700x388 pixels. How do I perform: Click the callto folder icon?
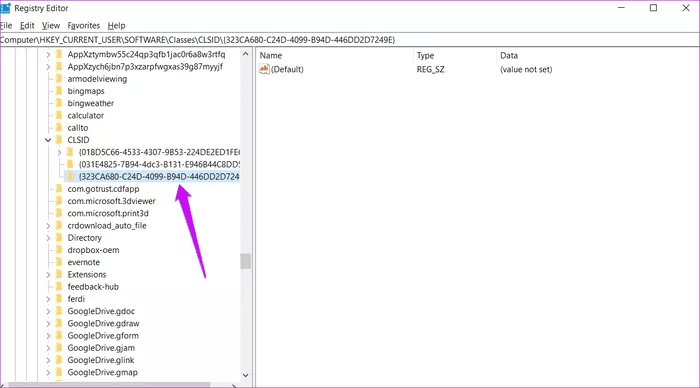pos(59,128)
